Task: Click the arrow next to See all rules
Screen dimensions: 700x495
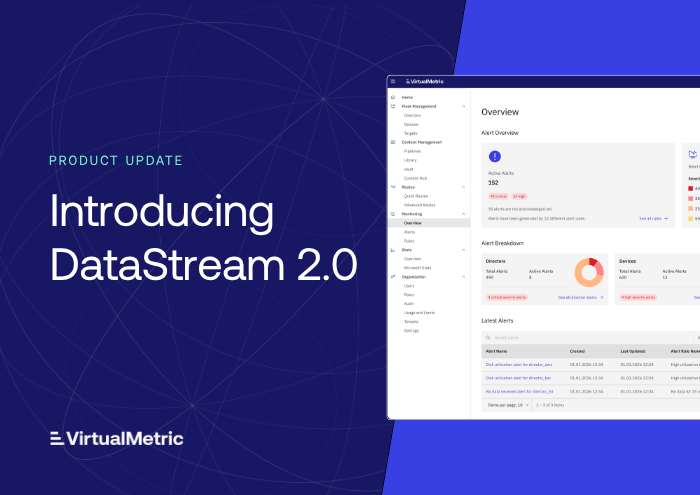Action: point(666,218)
